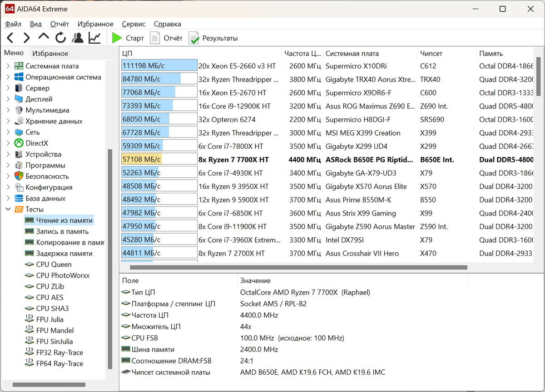
Task: Select the Чтение из памяти test
Action: pyautogui.click(x=59, y=220)
